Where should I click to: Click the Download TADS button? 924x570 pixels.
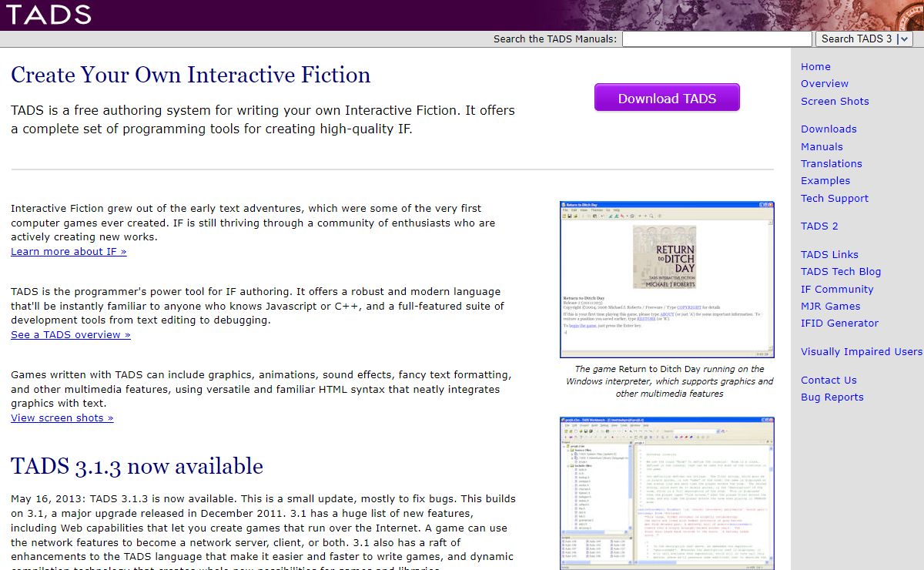point(667,98)
